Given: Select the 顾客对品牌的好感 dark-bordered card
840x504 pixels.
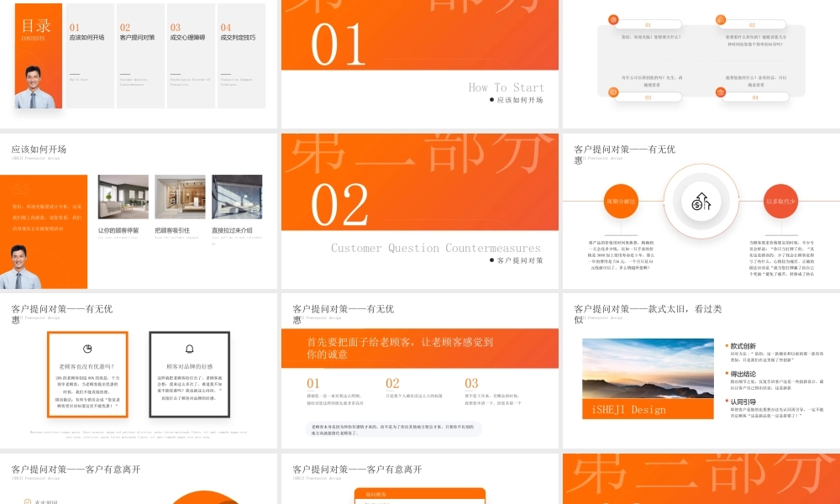Looking at the screenshot, I should click(x=189, y=375).
